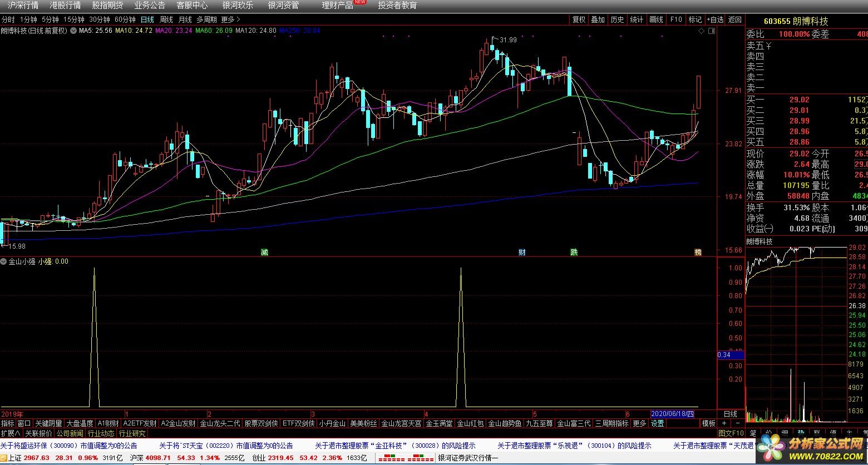The width and height of the screenshot is (868, 465).
Task: Open 盛运环保 (300090) announcement link
Action: [68, 446]
